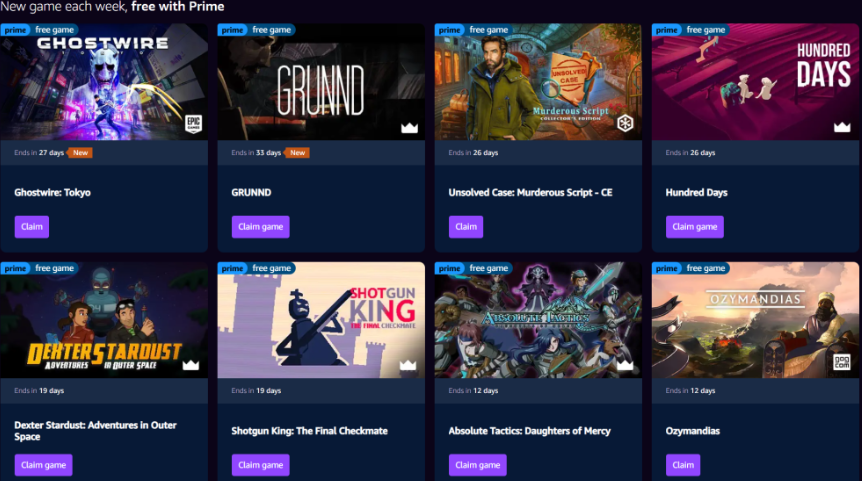The width and height of the screenshot is (862, 481).
Task: Click the crown icon on the GRUNND card
Action: [410, 128]
